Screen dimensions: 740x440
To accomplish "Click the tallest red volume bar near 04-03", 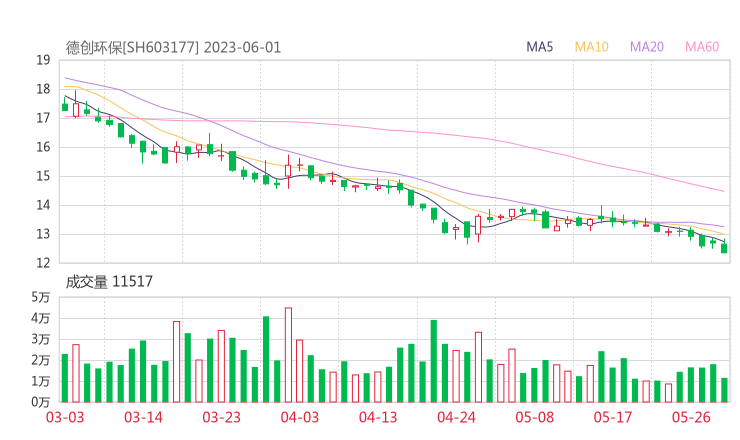I will click(288, 355).
